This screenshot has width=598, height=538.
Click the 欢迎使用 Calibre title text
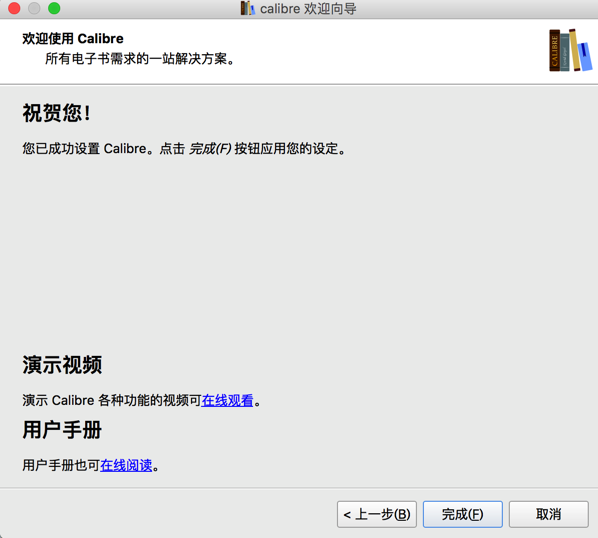coord(73,39)
